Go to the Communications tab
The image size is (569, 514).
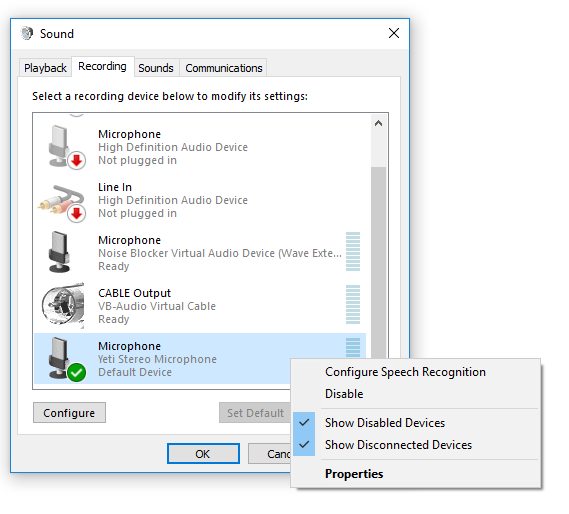[x=224, y=68]
